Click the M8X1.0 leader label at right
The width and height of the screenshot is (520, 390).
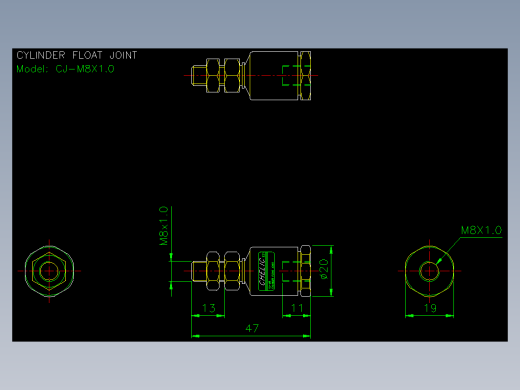(x=481, y=230)
